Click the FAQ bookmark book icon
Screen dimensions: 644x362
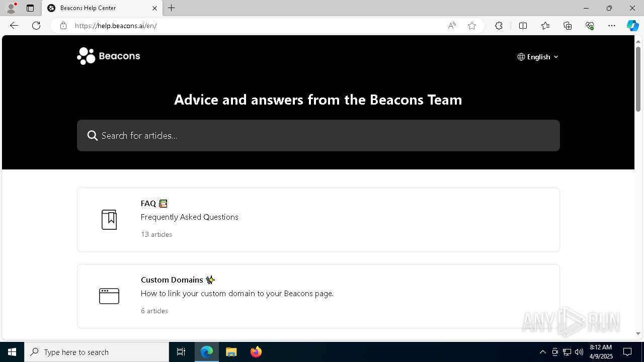click(109, 220)
